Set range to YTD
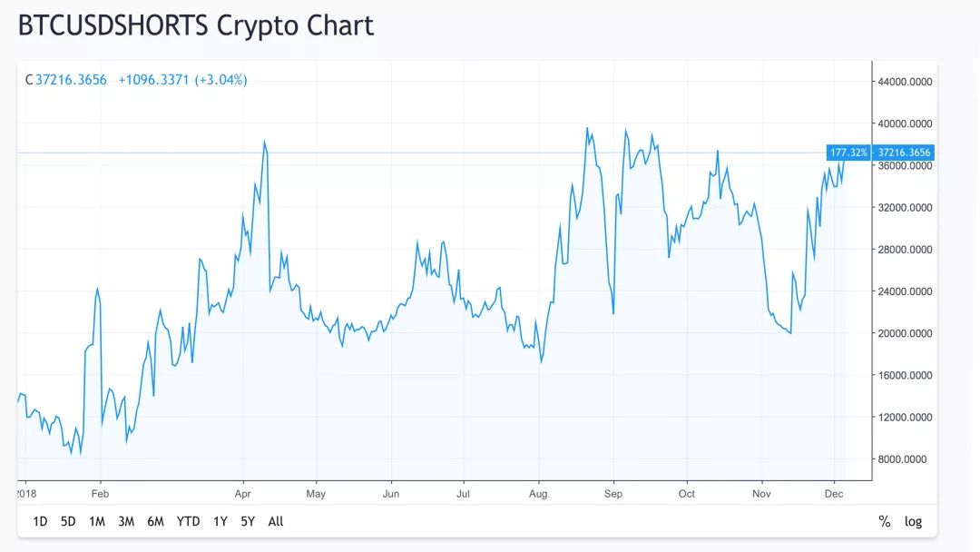980x552 pixels. [x=188, y=521]
